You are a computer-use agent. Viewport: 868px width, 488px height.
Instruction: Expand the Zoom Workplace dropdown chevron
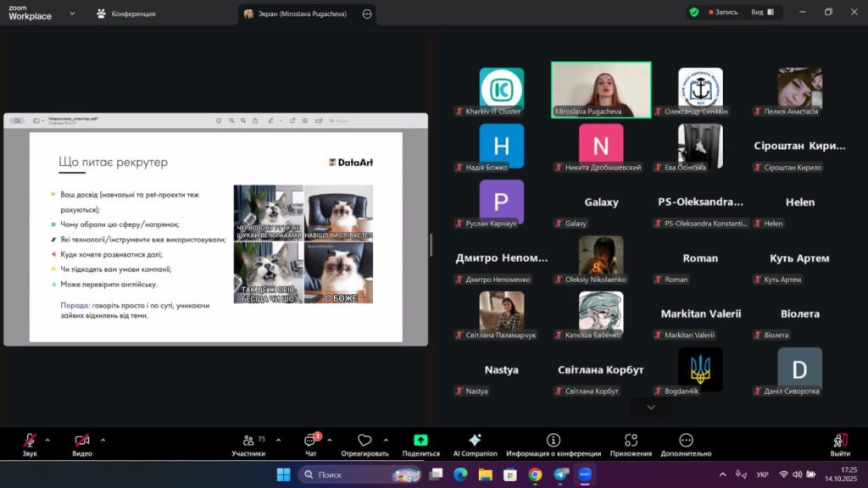coord(72,14)
